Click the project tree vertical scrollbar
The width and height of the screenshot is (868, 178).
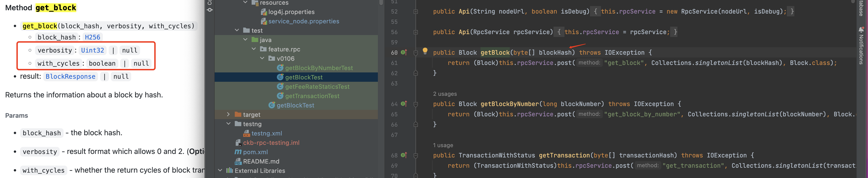[x=381, y=3]
